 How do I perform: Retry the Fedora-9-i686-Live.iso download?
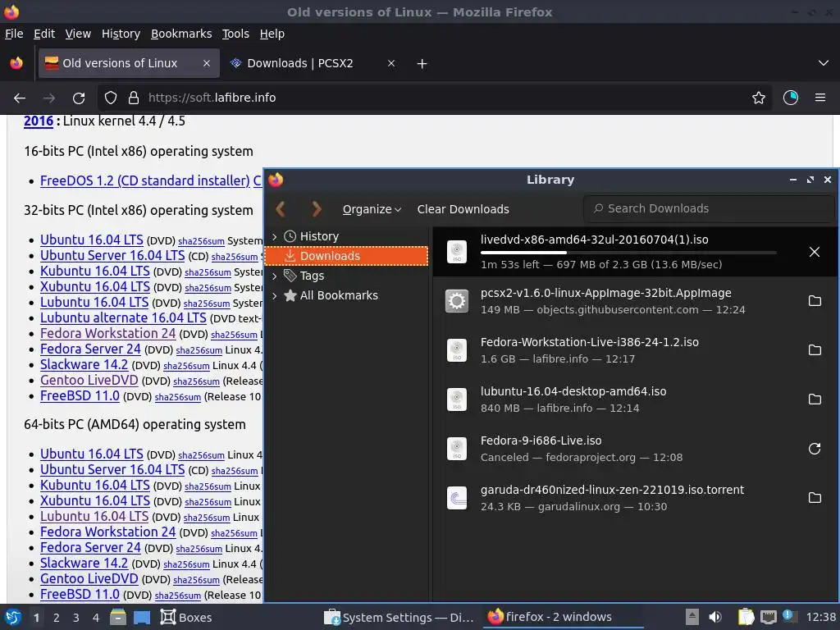pos(815,449)
